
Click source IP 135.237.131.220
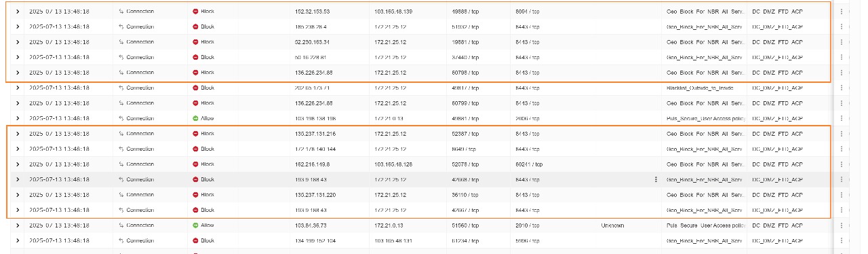pyautogui.click(x=316, y=195)
